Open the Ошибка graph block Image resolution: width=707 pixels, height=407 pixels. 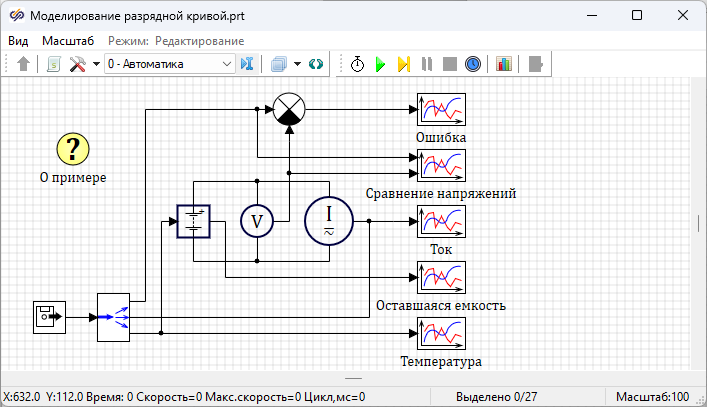441,110
